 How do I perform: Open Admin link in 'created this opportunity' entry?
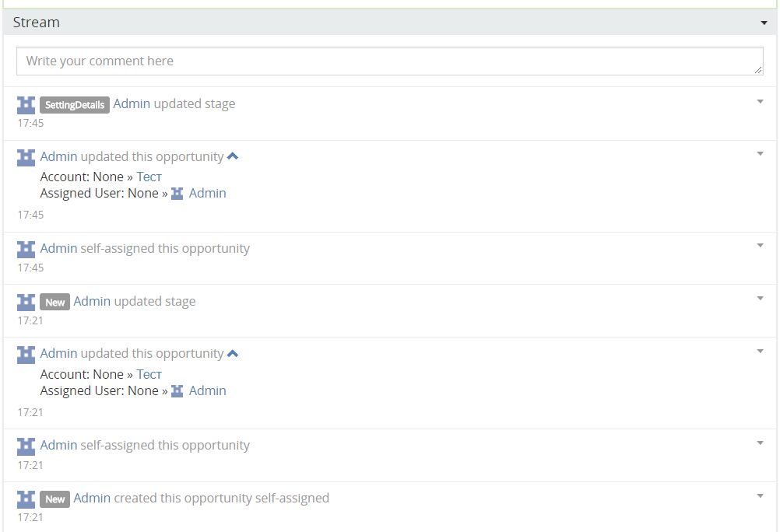pos(92,499)
